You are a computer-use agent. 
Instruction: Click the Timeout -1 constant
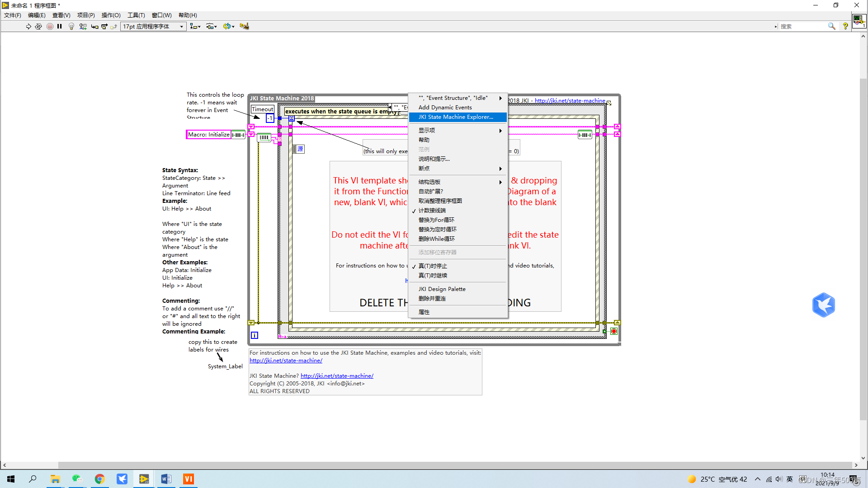tap(270, 118)
